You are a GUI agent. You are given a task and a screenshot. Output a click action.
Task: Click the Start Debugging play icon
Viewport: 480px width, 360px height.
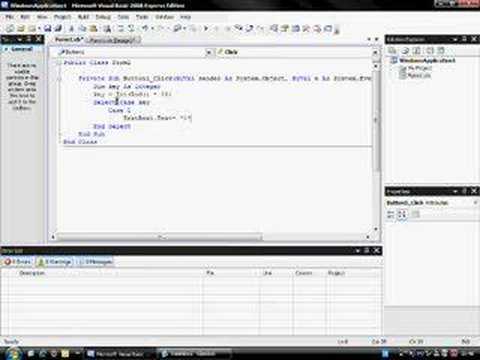click(x=206, y=29)
